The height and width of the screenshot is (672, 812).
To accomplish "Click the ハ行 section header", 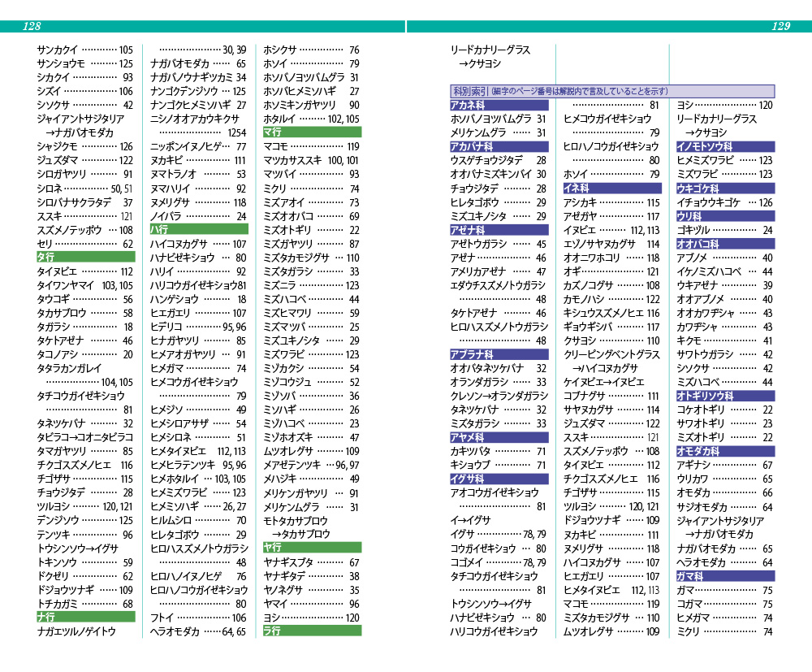I will [199, 229].
